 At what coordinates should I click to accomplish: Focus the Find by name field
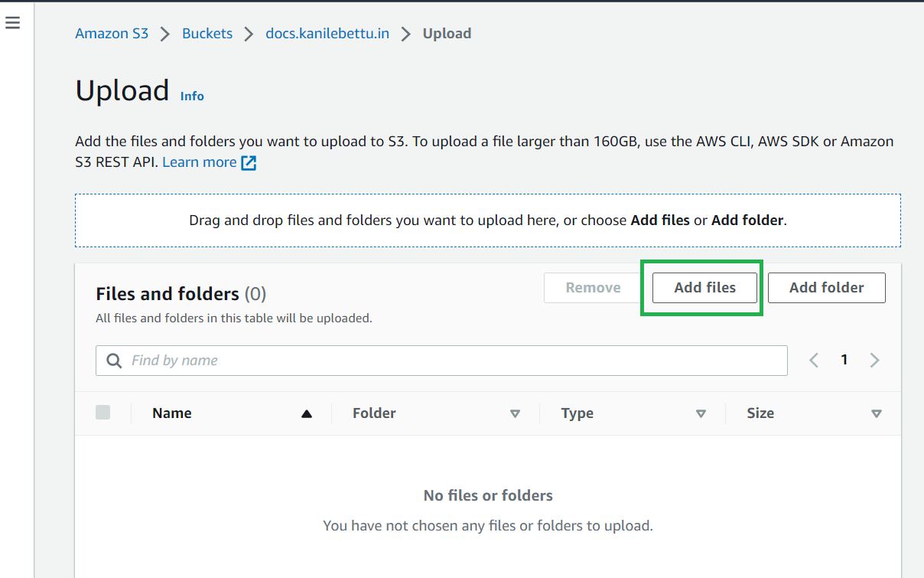441,361
